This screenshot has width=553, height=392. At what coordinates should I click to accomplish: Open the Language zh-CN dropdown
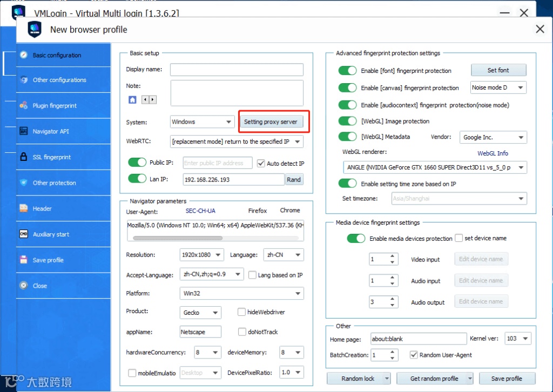[x=284, y=255]
